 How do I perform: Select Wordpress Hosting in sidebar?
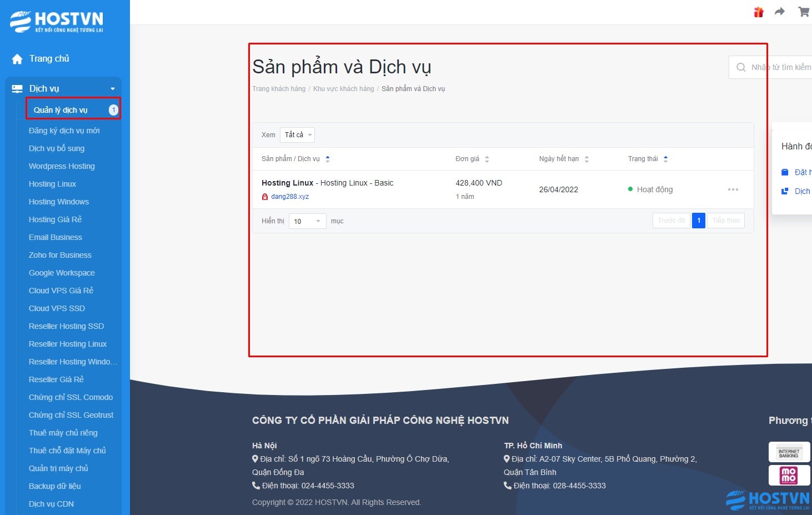point(62,166)
